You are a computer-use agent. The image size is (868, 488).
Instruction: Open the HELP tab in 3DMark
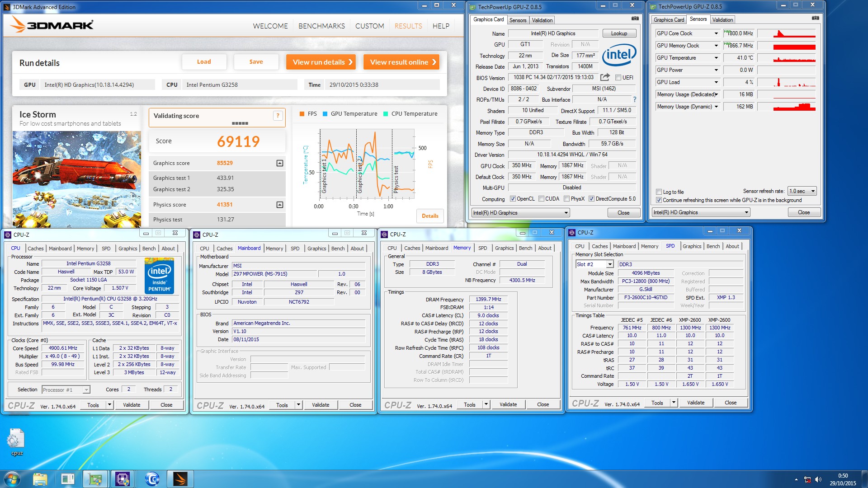coord(441,26)
